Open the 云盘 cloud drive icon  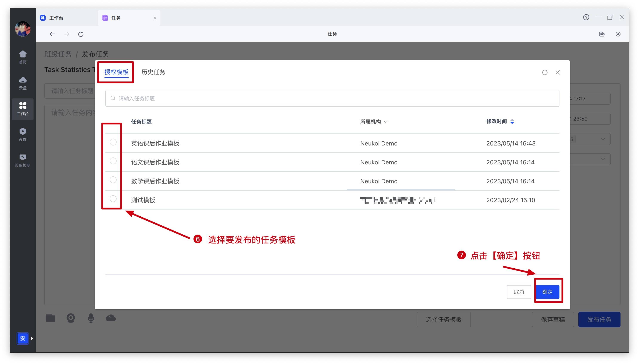23,83
